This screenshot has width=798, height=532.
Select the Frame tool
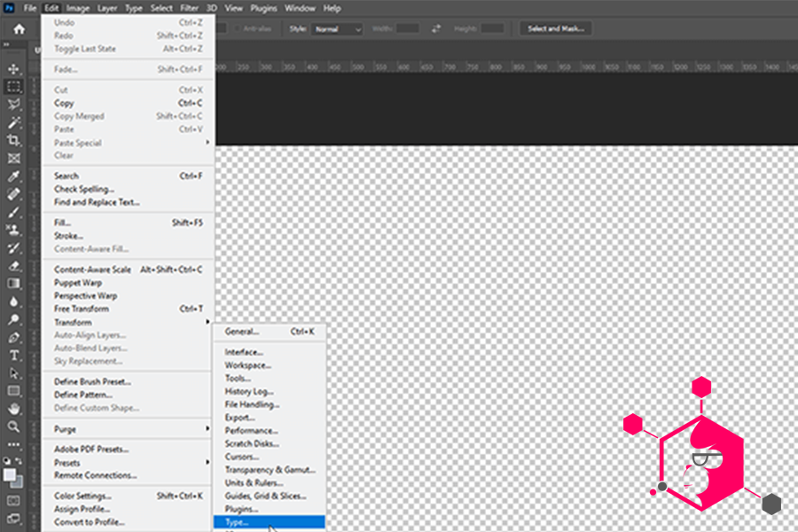click(x=13, y=159)
